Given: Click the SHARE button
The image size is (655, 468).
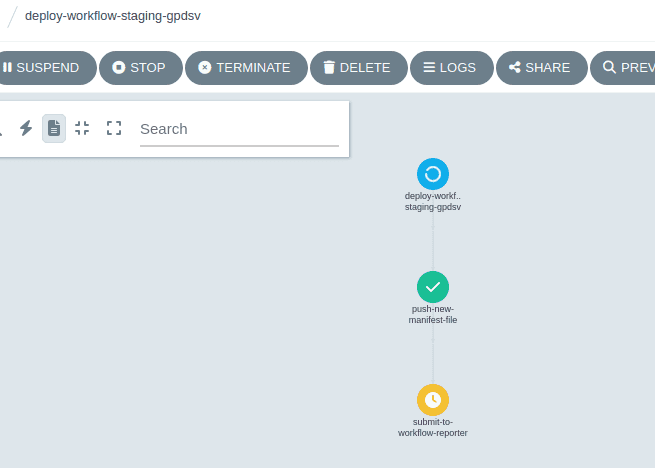Looking at the screenshot, I should click(x=540, y=68).
